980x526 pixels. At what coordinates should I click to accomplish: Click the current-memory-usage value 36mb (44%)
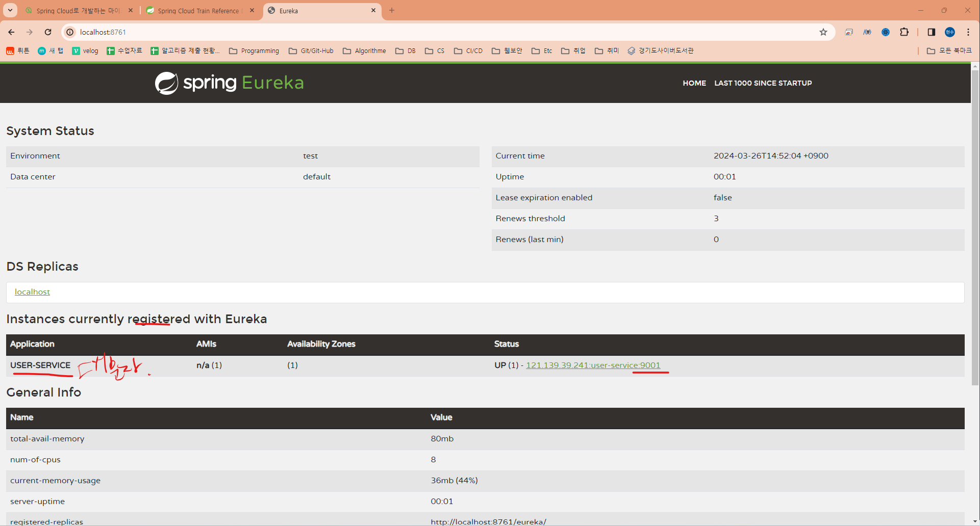pyautogui.click(x=454, y=481)
